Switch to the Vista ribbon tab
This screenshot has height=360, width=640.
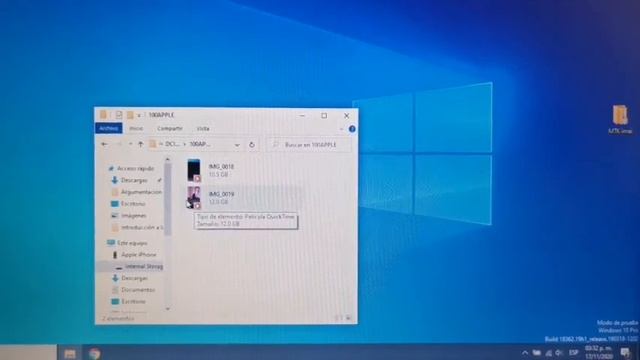203,129
